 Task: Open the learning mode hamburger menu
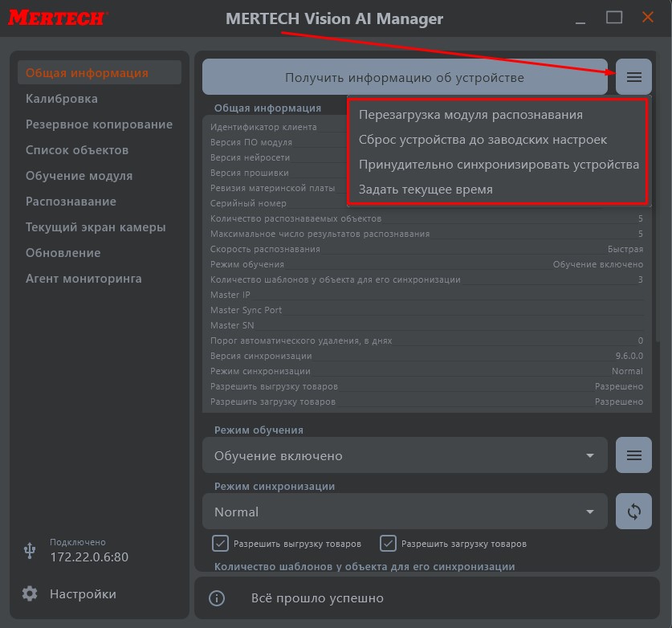click(x=633, y=455)
